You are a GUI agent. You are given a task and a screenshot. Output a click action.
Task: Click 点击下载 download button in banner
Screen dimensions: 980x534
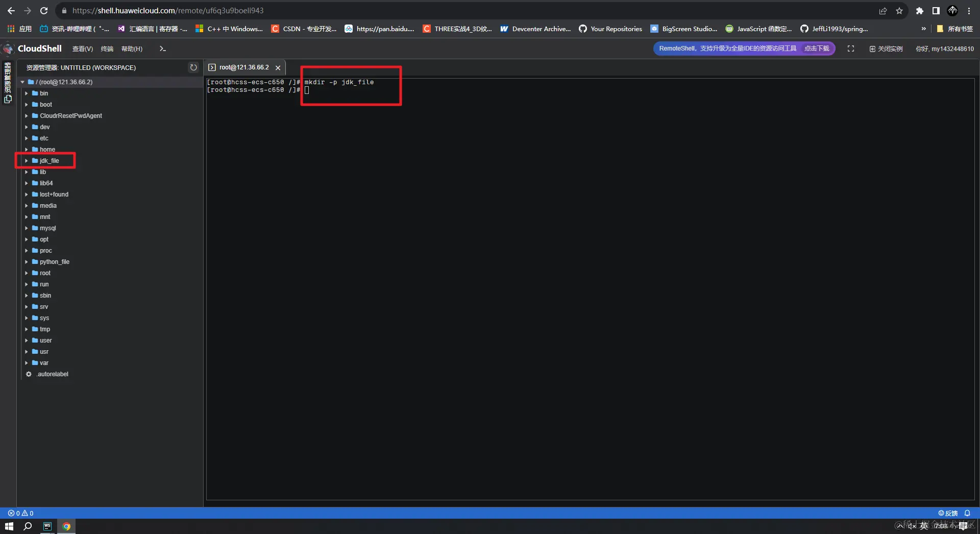pyautogui.click(x=817, y=48)
